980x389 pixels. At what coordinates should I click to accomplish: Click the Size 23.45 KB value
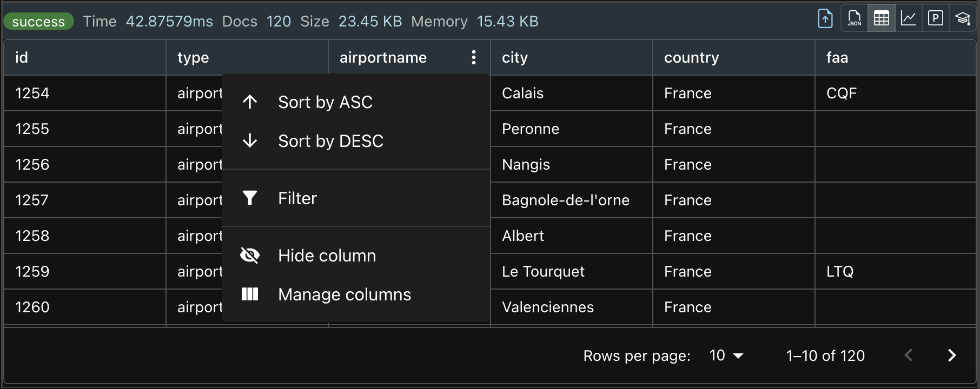coord(370,22)
